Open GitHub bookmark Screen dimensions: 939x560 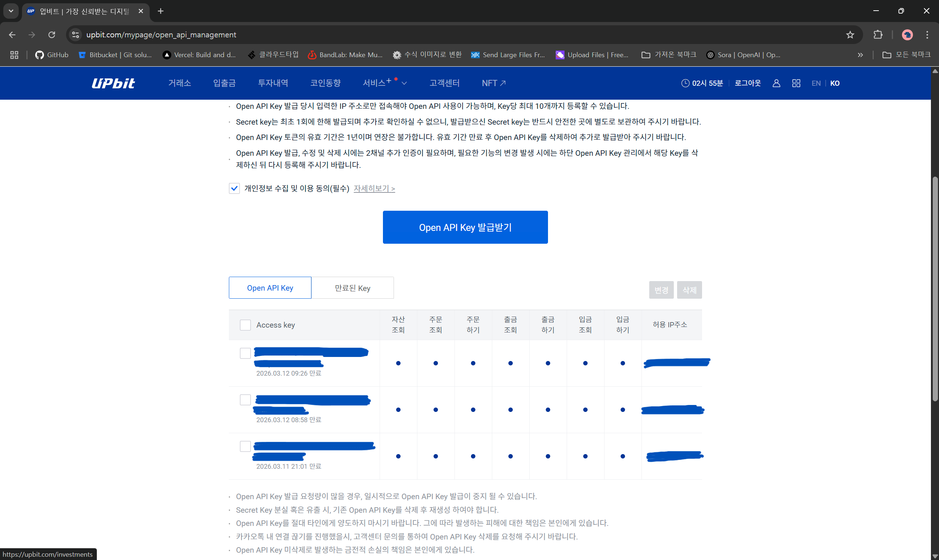pos(52,55)
